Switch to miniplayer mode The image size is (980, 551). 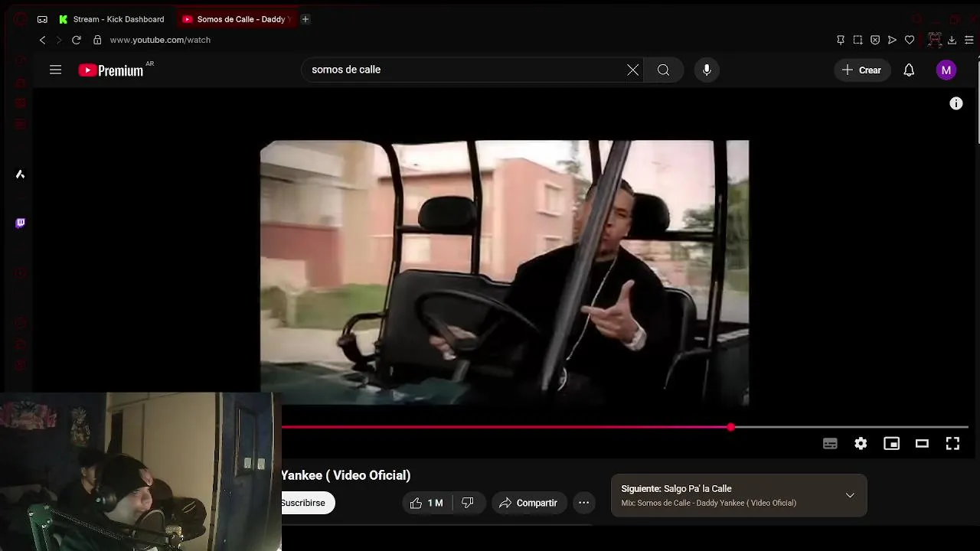coord(891,443)
